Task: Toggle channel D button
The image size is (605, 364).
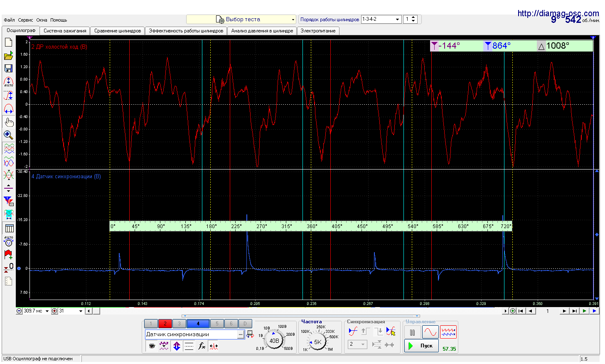Action: (245, 324)
